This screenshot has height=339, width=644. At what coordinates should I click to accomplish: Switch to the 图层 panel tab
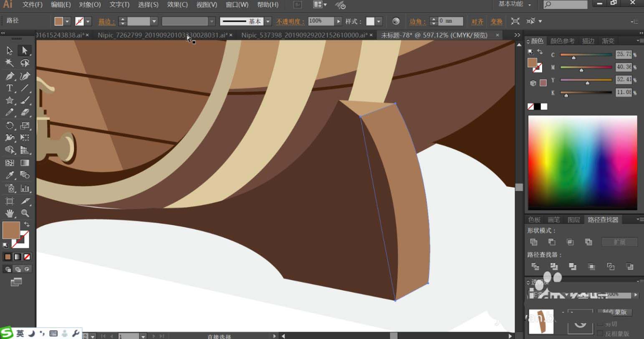pyautogui.click(x=573, y=220)
